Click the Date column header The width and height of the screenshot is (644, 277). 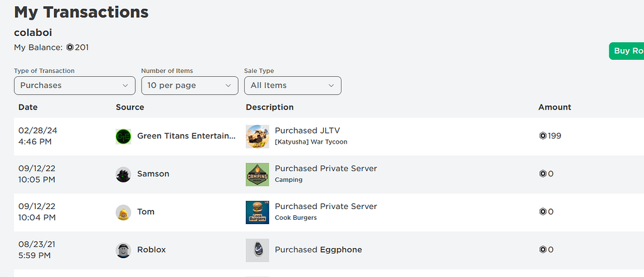[28, 107]
